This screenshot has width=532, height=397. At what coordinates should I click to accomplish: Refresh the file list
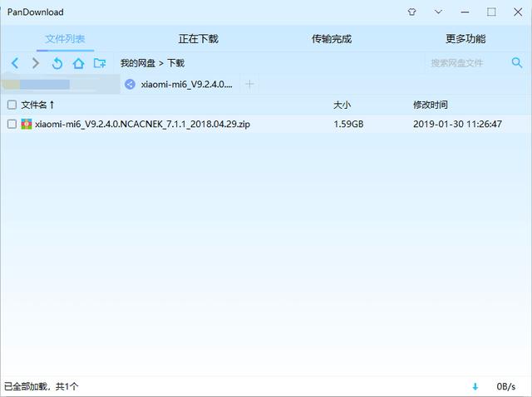pos(57,63)
